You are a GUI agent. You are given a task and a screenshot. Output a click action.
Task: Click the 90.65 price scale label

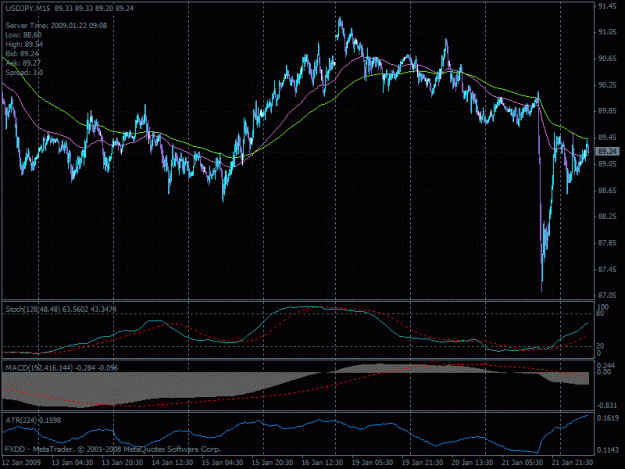pyautogui.click(x=607, y=59)
